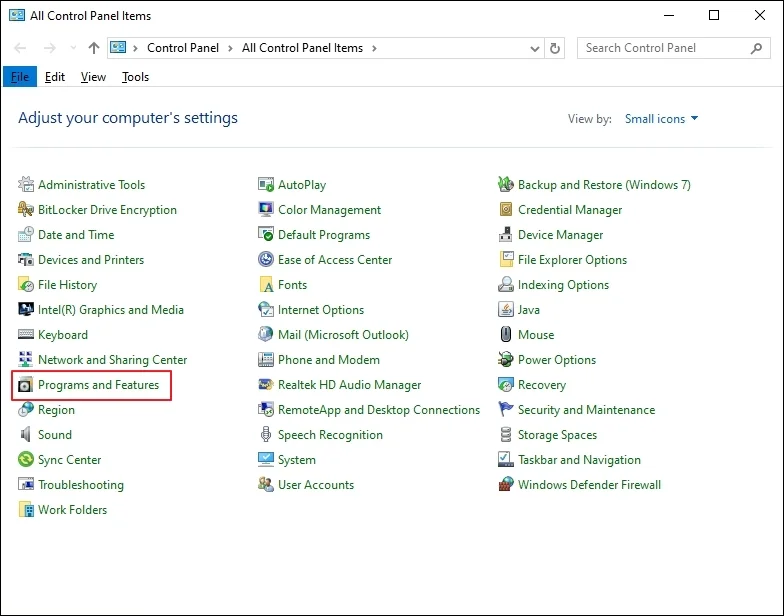Click the Administrative Tools gear icon

point(26,184)
